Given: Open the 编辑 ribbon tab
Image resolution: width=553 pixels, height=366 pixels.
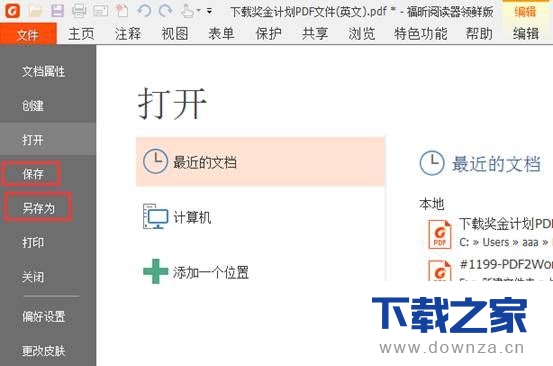Looking at the screenshot, I should click(526, 34).
